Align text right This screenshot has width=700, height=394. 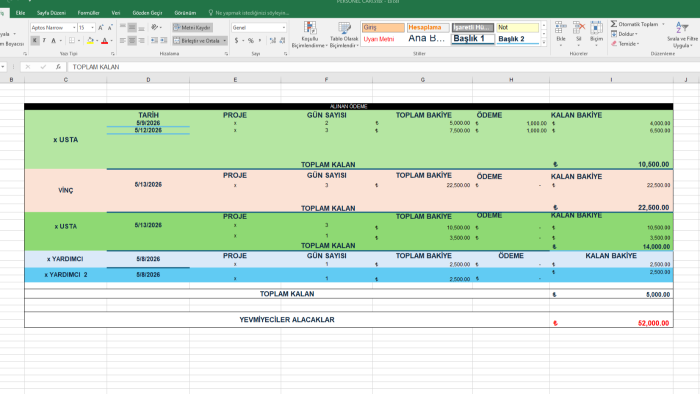coord(142,41)
